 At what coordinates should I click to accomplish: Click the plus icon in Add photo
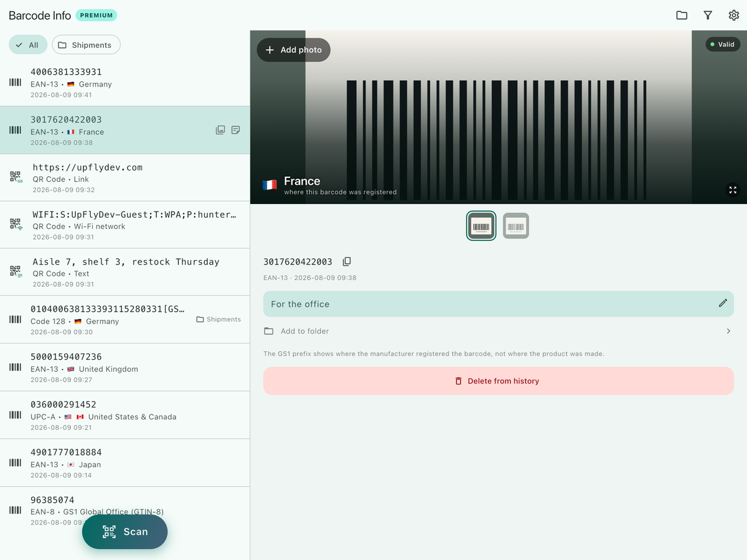270,50
